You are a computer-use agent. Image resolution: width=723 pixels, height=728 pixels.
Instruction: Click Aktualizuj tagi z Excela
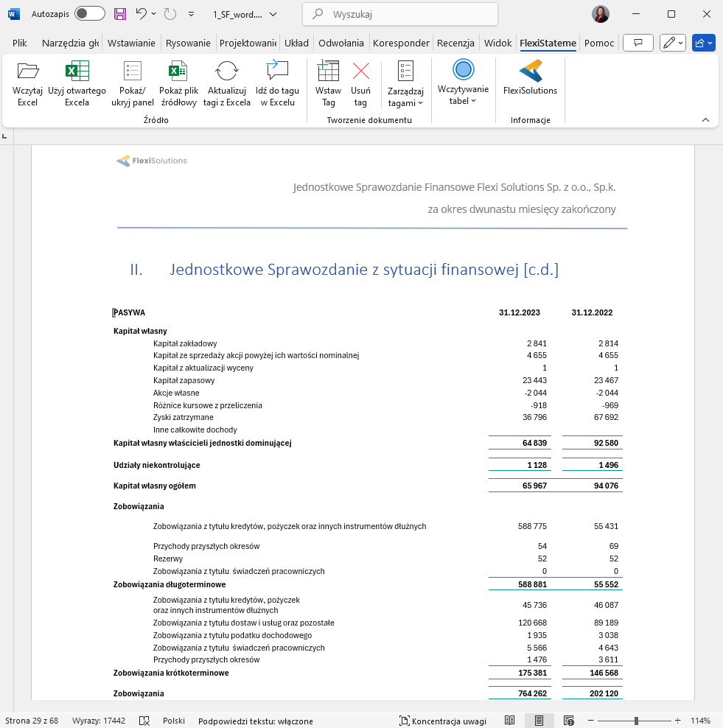tap(226, 71)
